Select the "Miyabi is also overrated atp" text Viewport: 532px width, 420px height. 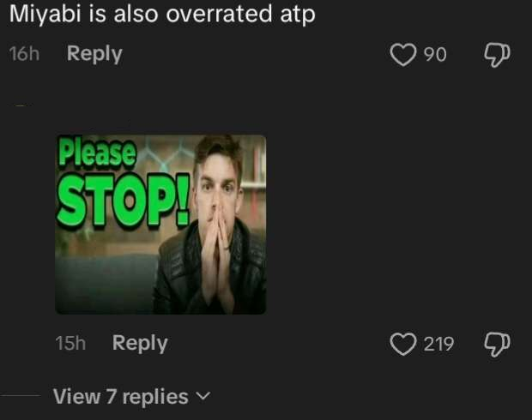click(x=162, y=15)
